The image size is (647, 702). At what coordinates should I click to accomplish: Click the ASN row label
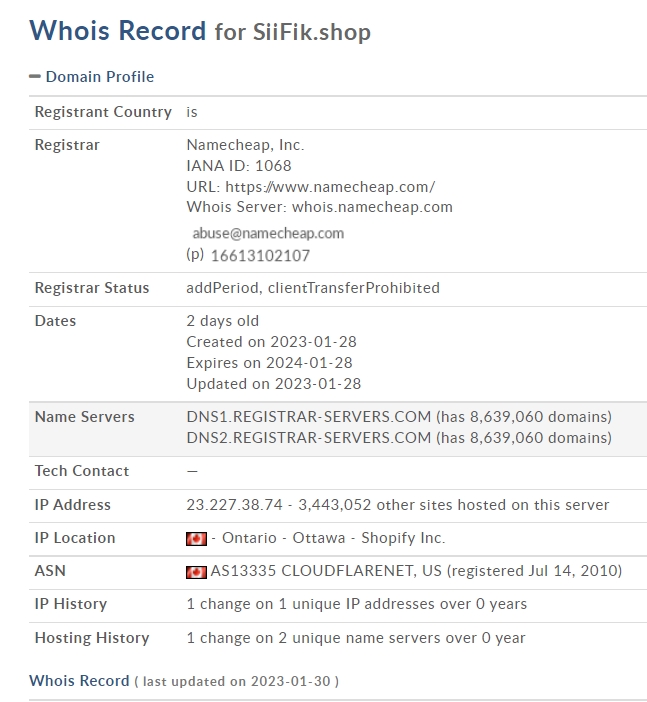coord(50,571)
